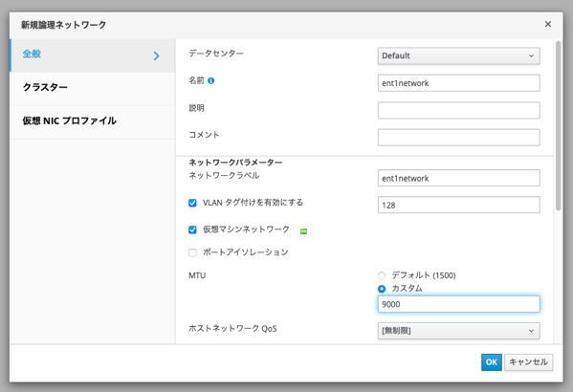The image size is (573, 392).
Task: Click the VLAN ID field showing 128
Action: tap(458, 205)
